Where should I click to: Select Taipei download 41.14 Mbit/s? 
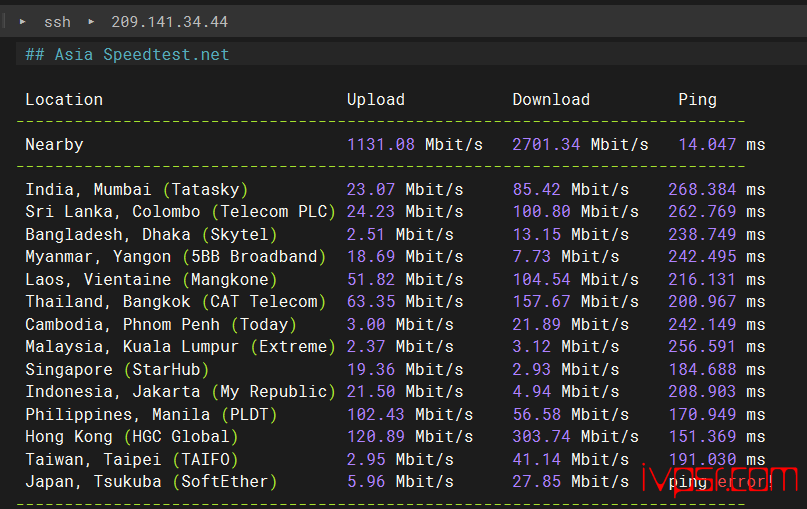(571, 460)
